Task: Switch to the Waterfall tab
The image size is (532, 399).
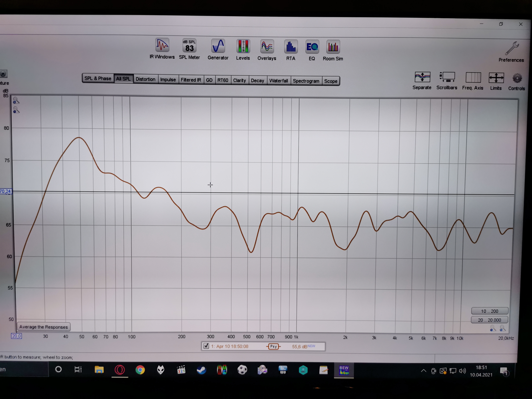Action: [x=279, y=80]
